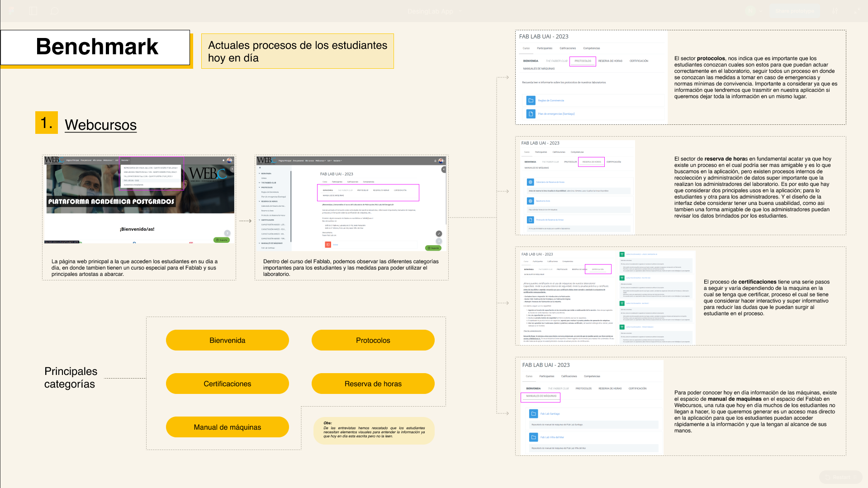Click Plan de emergencias file icon
868x488 pixels.
531,114
